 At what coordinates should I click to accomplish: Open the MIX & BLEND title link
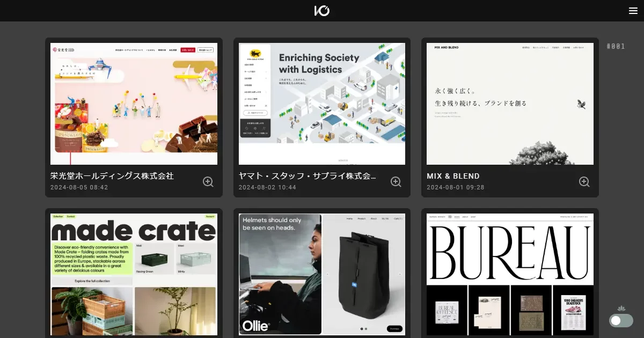[x=453, y=176]
